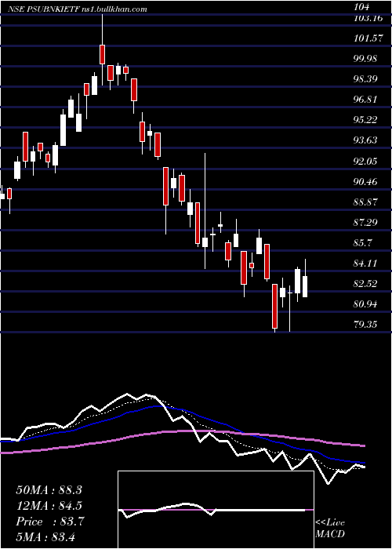Click the <<Live MACD label
This screenshot has height=549, width=392.
tap(330, 529)
